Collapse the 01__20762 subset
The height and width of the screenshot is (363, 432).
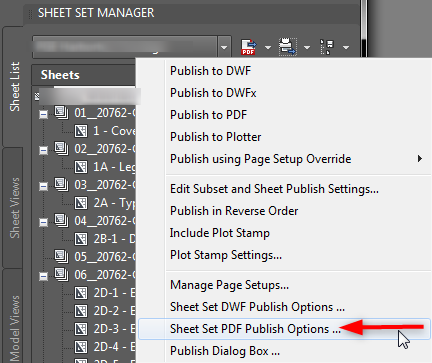(x=43, y=114)
